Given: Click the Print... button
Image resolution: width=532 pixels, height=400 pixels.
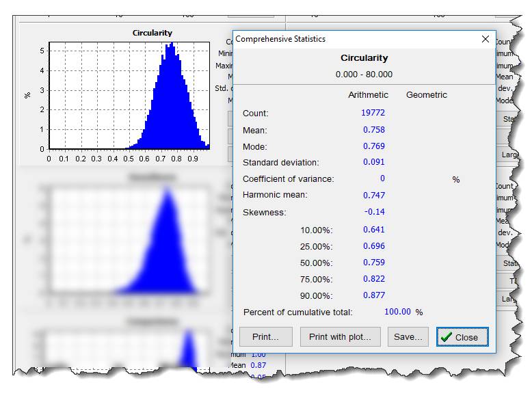Looking at the screenshot, I should (x=266, y=337).
